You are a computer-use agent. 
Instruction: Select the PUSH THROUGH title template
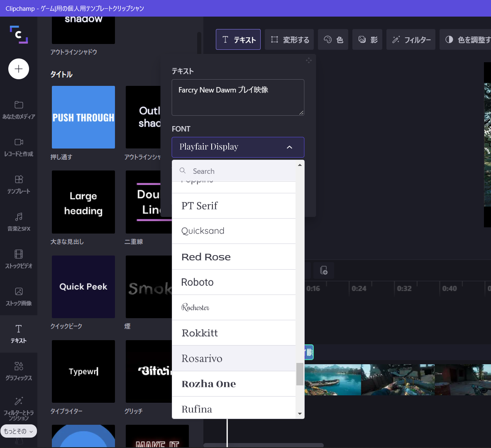tap(83, 117)
